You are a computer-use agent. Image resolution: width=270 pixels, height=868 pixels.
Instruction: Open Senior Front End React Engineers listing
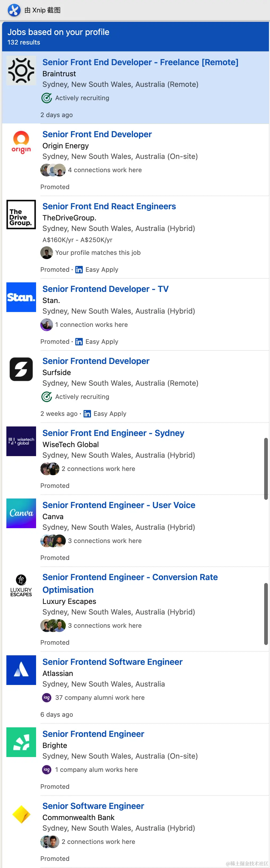[x=109, y=206]
